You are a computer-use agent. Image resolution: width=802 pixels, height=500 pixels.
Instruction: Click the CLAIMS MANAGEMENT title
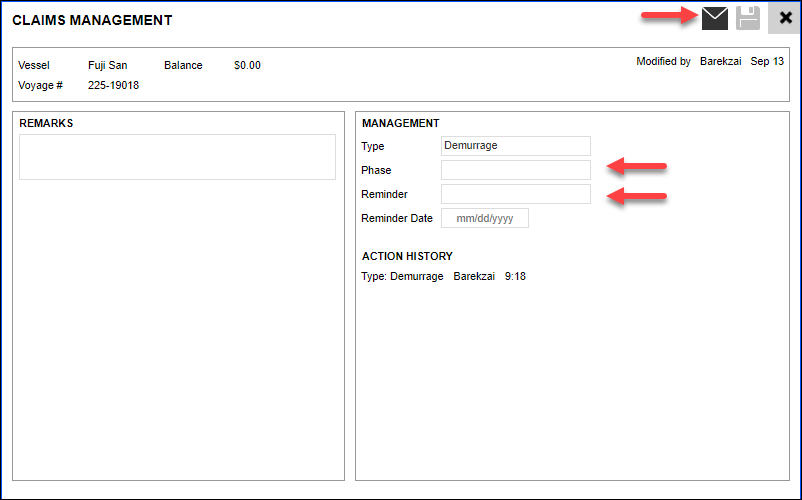[92, 20]
